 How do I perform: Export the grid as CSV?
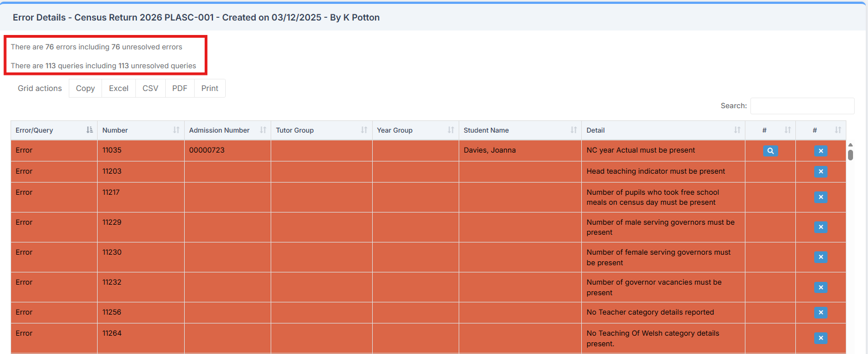pos(150,88)
